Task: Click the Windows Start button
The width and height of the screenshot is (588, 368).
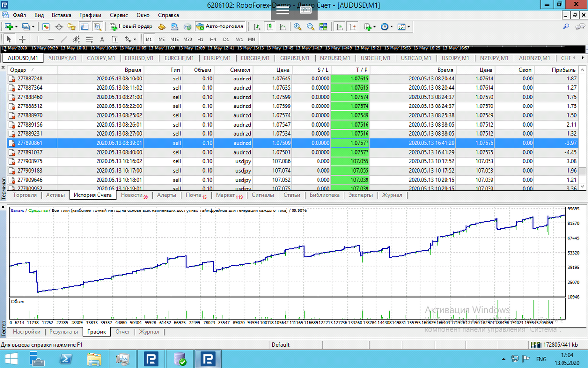Action: point(11,359)
